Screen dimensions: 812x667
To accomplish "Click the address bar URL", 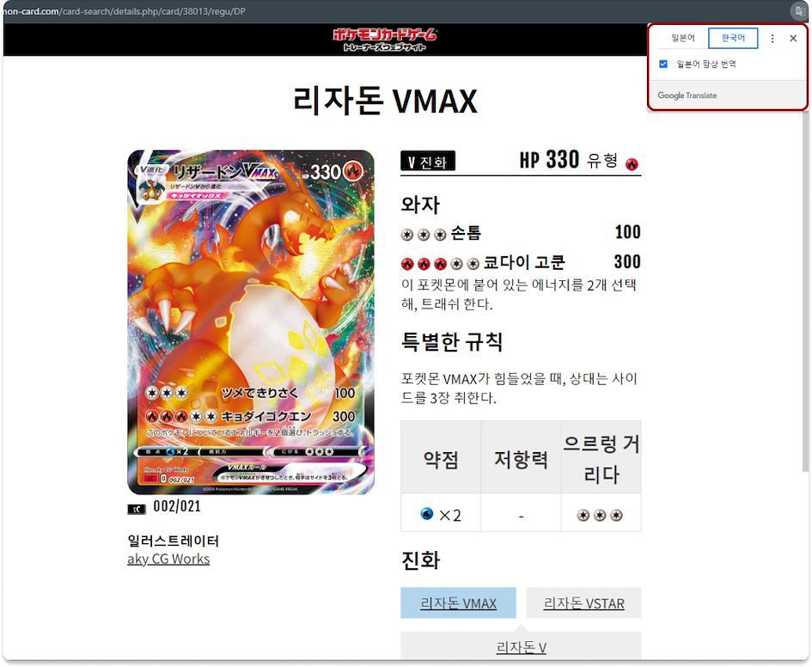I will point(125,11).
